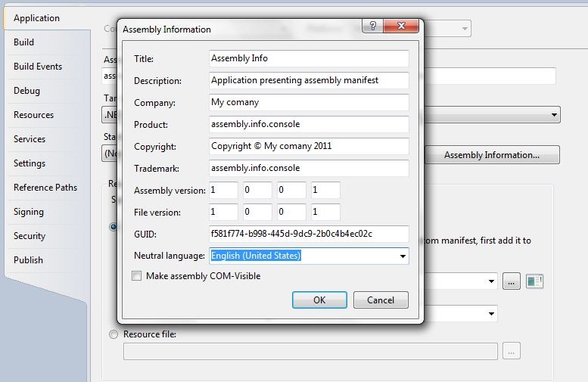588x382 pixels.
Task: Click the disabled ellipsis button beside Resource file field
Action: click(512, 351)
